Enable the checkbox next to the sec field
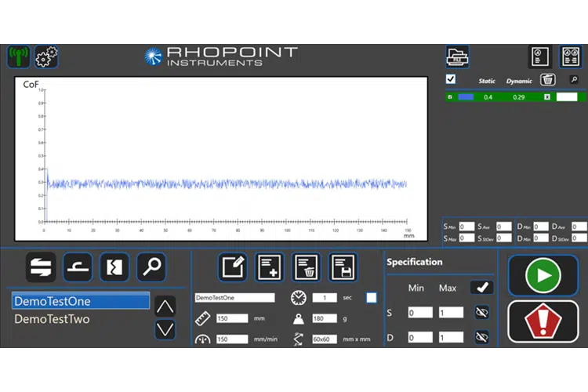 click(x=372, y=297)
